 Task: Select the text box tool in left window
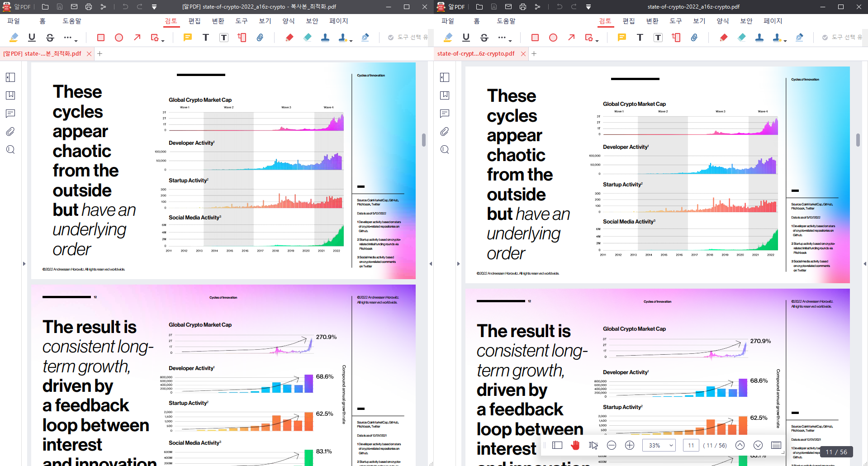tap(224, 38)
